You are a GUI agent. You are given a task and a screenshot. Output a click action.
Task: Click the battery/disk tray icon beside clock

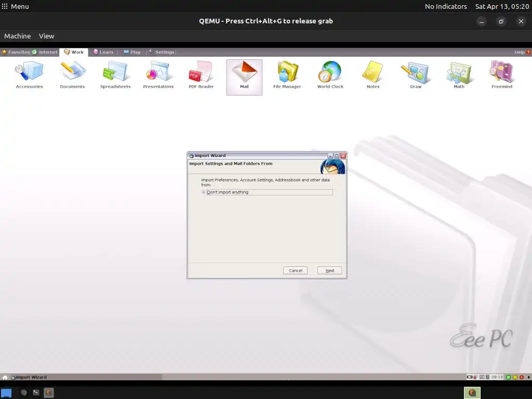[x=487, y=377]
